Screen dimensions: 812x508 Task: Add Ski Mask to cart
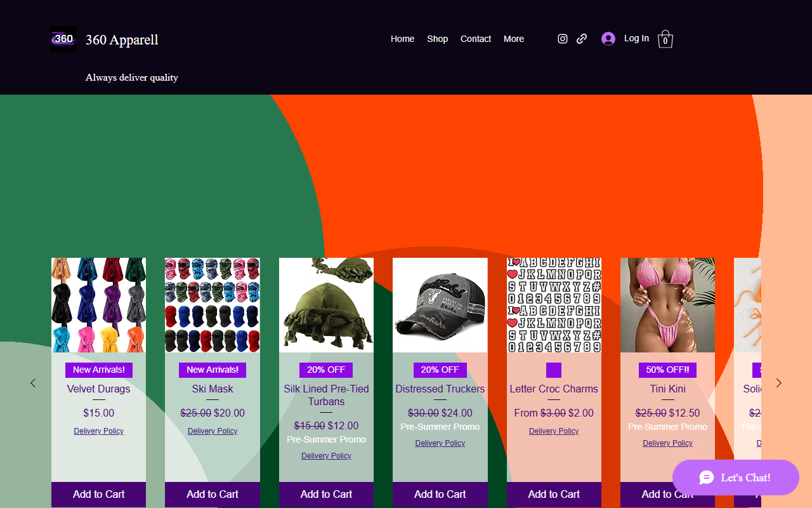pos(213,494)
